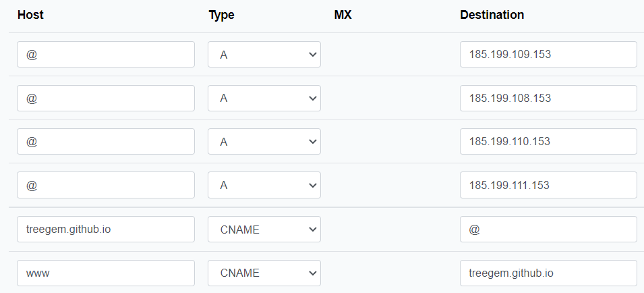Open the CNAME dropdown in the treegem.github.io host row
This screenshot has height=293, width=644.
264,230
